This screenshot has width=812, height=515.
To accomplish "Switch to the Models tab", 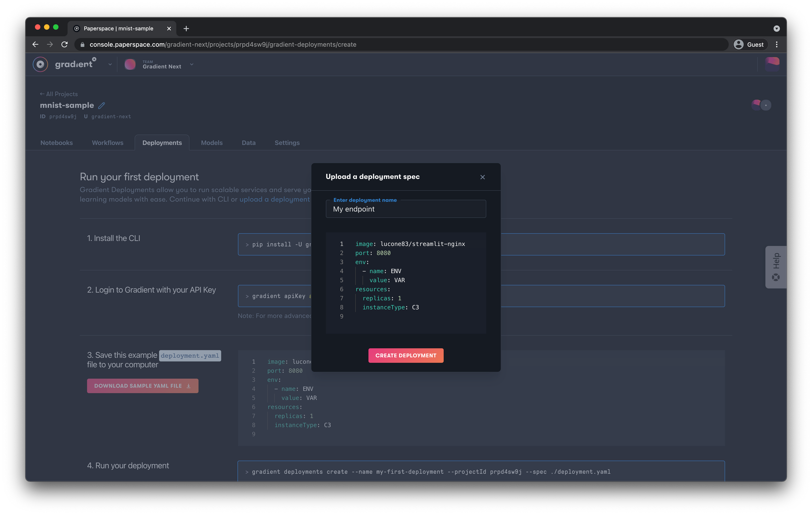I will click(211, 143).
